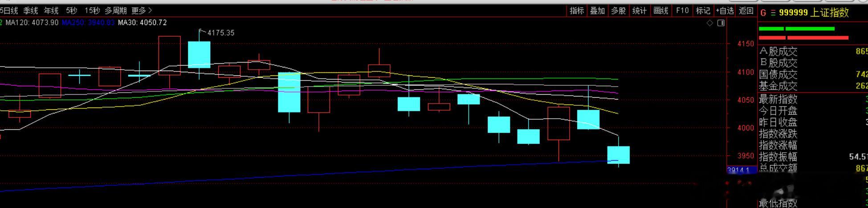This screenshot has height=208, width=868.
Task: Click the 指数涨幅 row label
Action: 778,146
